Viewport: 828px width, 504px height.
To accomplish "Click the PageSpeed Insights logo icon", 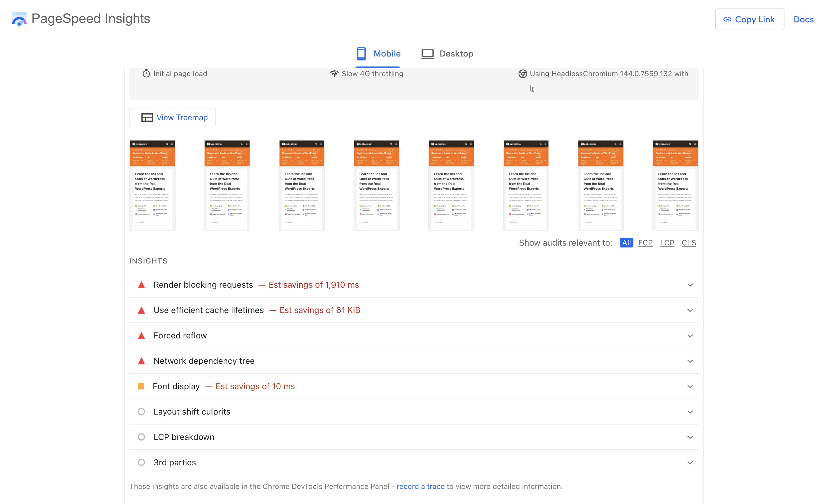I will [x=19, y=19].
